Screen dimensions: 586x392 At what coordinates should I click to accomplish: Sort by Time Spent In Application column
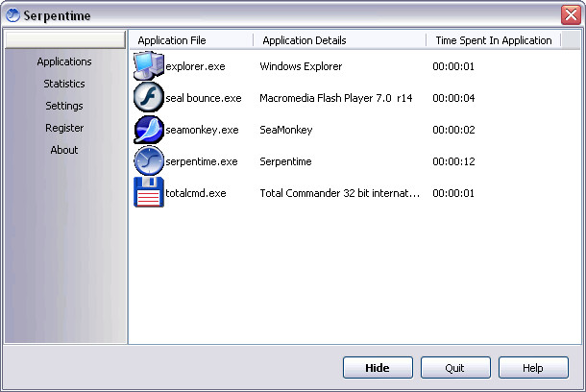click(494, 40)
